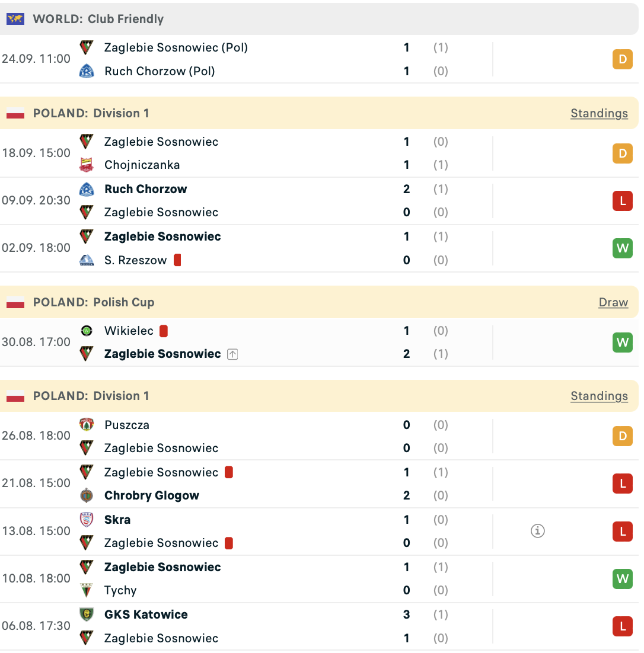Image resolution: width=644 pixels, height=653 pixels.
Task: Click the advancing arrow icon beside Zaglebie Sosnowiec
Action: 232,354
